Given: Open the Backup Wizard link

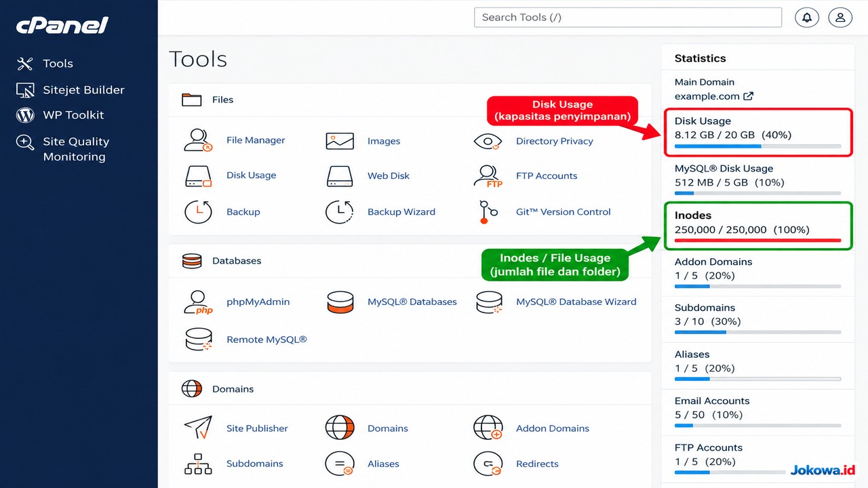Looking at the screenshot, I should (x=401, y=212).
